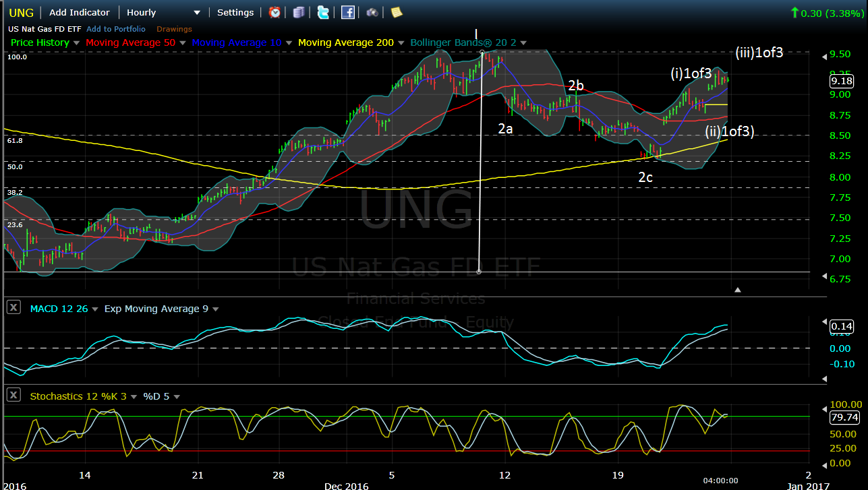Click the 9.18 current price label
The height and width of the screenshot is (490, 868).
point(842,82)
